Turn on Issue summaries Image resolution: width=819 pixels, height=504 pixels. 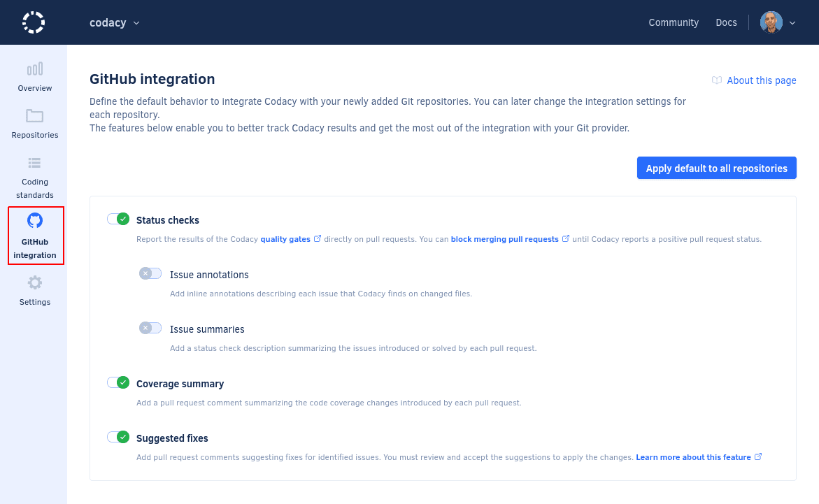click(150, 328)
